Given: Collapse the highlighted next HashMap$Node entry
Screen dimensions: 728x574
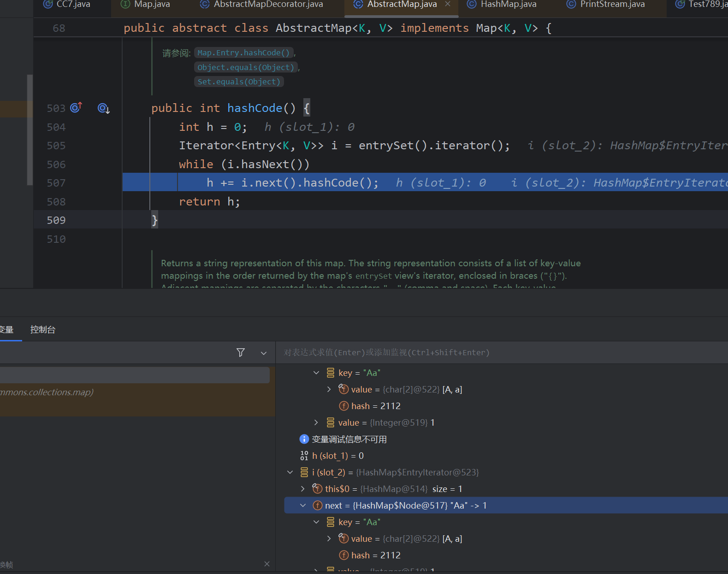Looking at the screenshot, I should coord(303,505).
